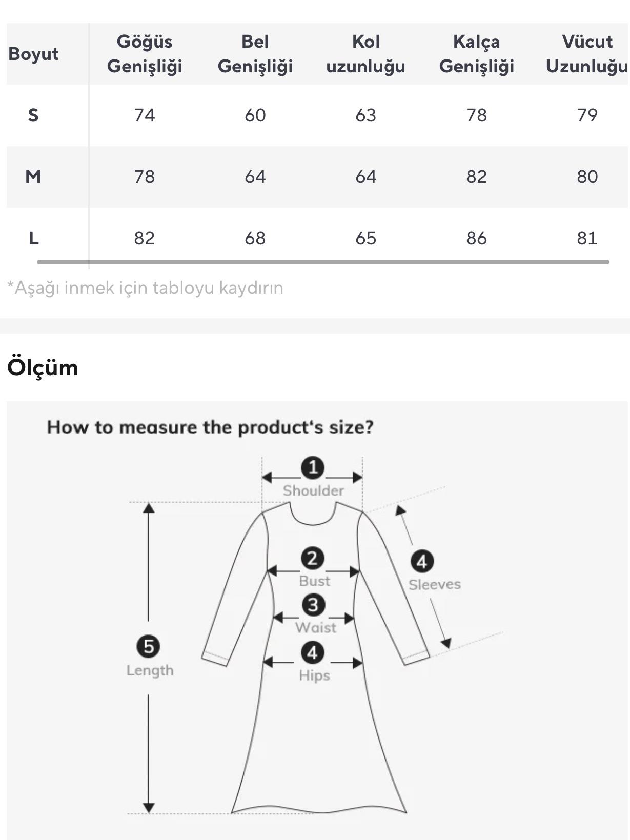Viewport: 630px width, 840px height.
Task: Click the number 2 Bust marker
Action: coord(312,558)
